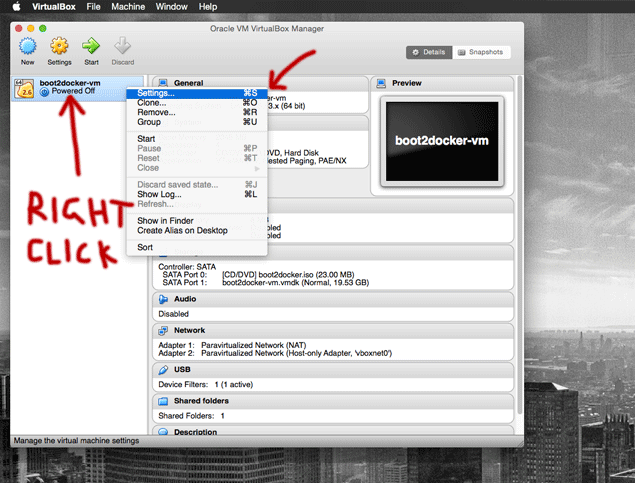
Task: Choose Sort from the context menu
Action: click(197, 247)
